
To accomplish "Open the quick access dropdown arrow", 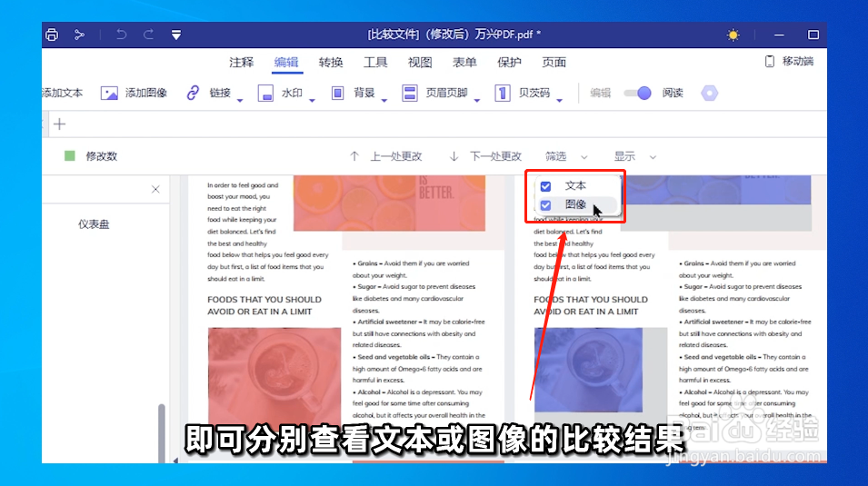I will [x=176, y=35].
